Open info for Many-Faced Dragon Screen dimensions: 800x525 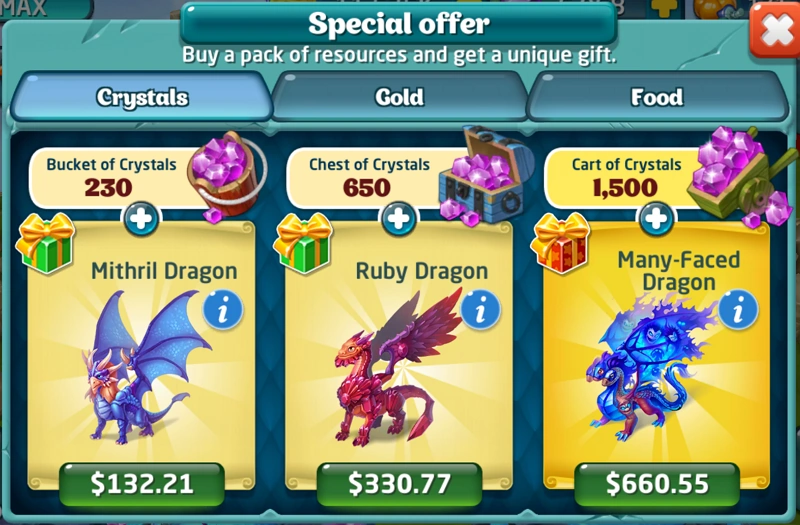click(738, 310)
